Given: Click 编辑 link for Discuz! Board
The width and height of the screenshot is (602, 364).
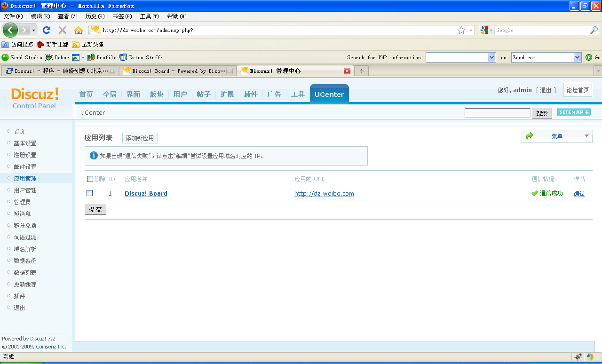Looking at the screenshot, I should pos(579,194).
